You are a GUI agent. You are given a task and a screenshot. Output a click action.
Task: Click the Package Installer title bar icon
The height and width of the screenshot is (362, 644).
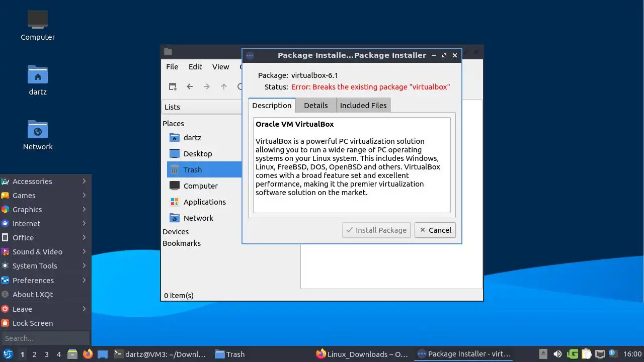click(x=250, y=55)
